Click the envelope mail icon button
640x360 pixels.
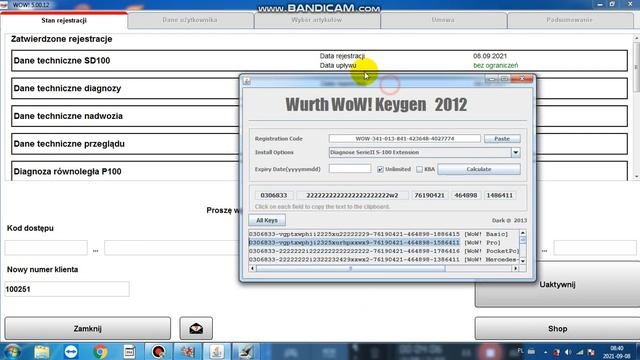196,328
